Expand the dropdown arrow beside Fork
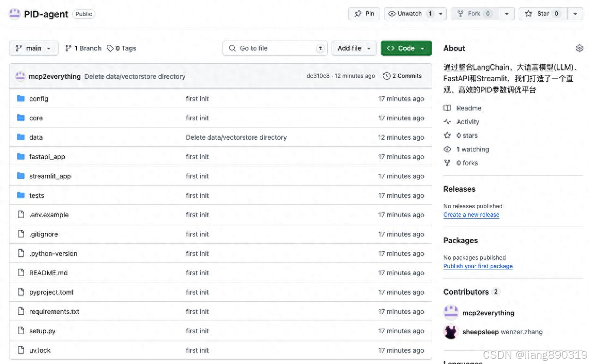Image resolution: width=589 pixels, height=364 pixels. [x=506, y=14]
